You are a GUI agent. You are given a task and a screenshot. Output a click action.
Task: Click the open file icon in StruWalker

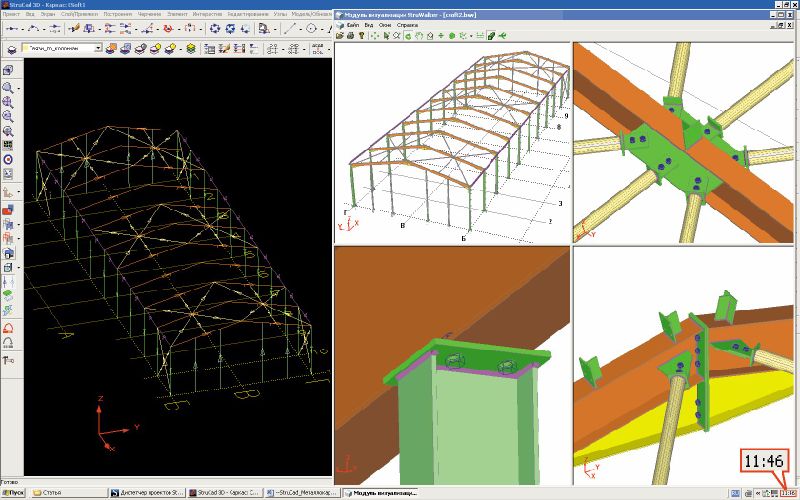click(x=341, y=35)
